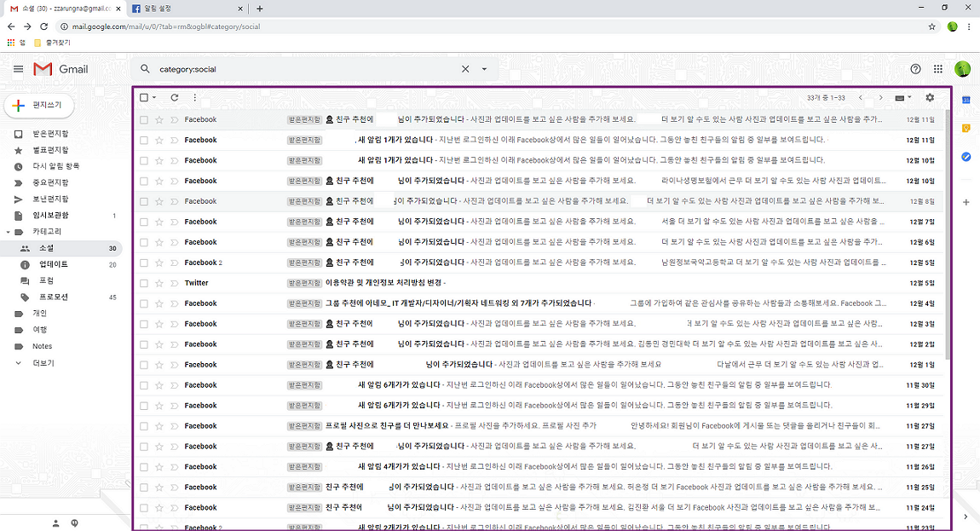This screenshot has width=980, height=531.
Task: Open the Chrome menu three dots
Action: pos(970,26)
